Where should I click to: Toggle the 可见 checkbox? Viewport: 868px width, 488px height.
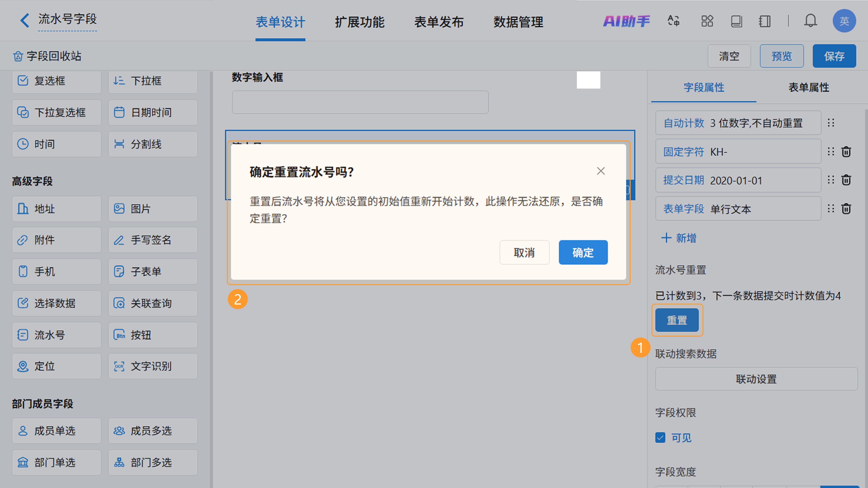pyautogui.click(x=660, y=438)
